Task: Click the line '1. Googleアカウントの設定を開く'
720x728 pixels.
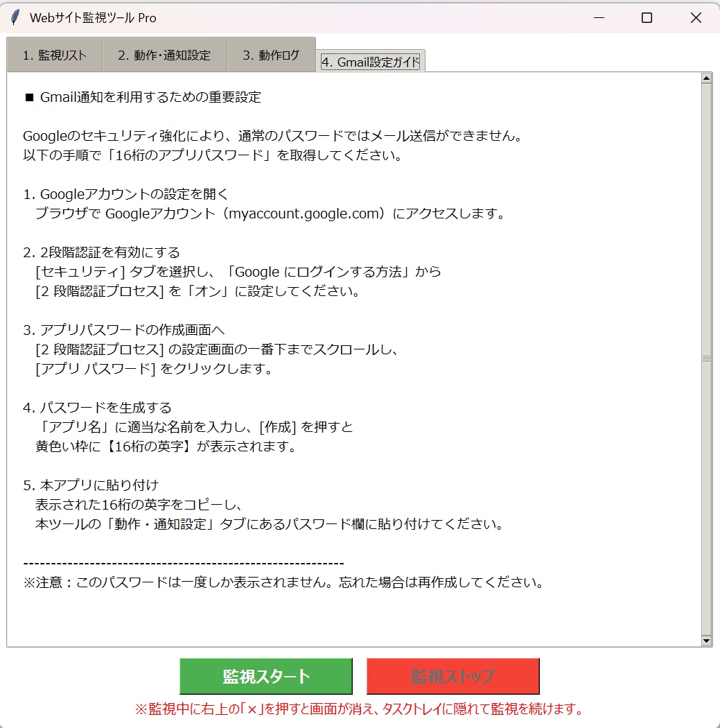Action: pyautogui.click(x=125, y=194)
